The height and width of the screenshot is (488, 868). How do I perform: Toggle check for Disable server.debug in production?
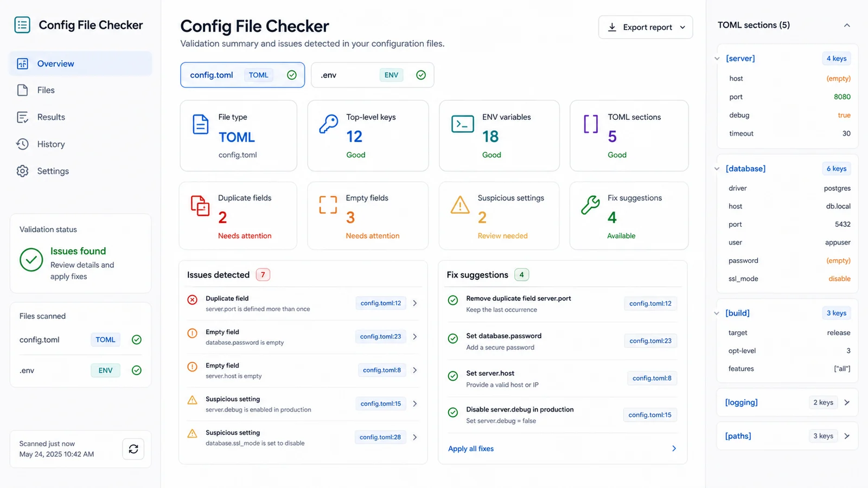tap(453, 412)
